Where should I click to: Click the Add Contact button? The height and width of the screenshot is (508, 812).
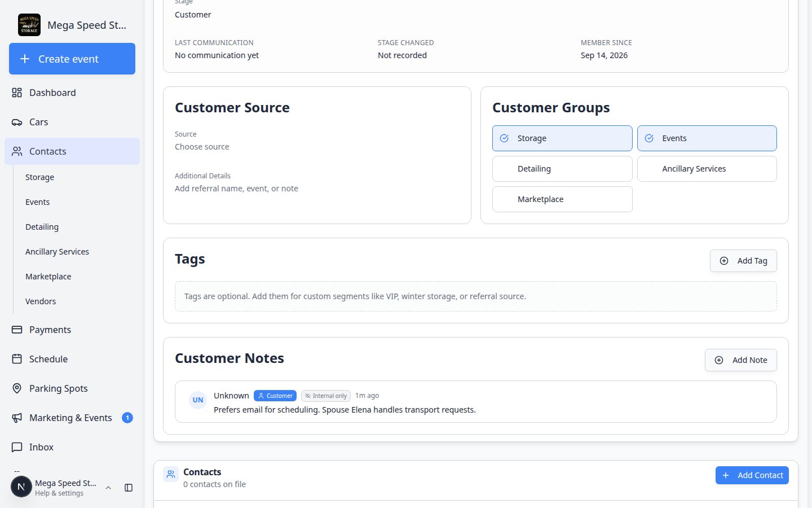pyautogui.click(x=752, y=475)
